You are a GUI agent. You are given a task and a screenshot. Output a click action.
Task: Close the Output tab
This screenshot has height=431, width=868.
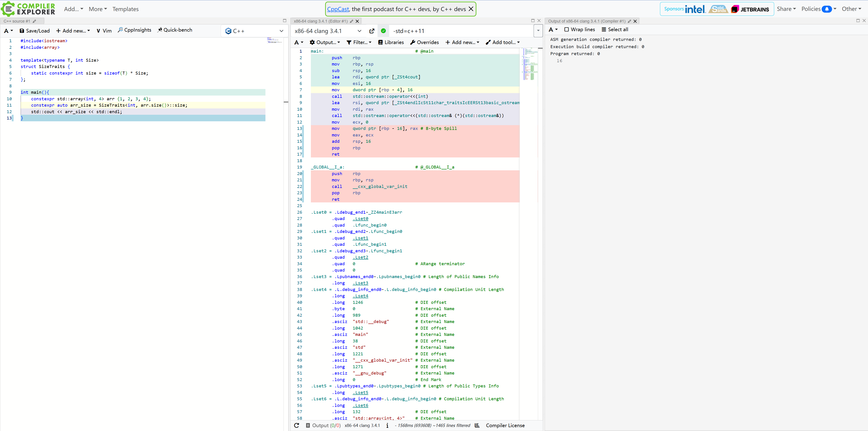635,21
